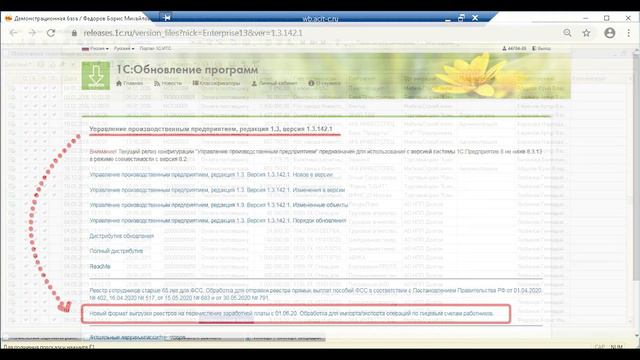Click the padlock site info icon

coord(74,33)
